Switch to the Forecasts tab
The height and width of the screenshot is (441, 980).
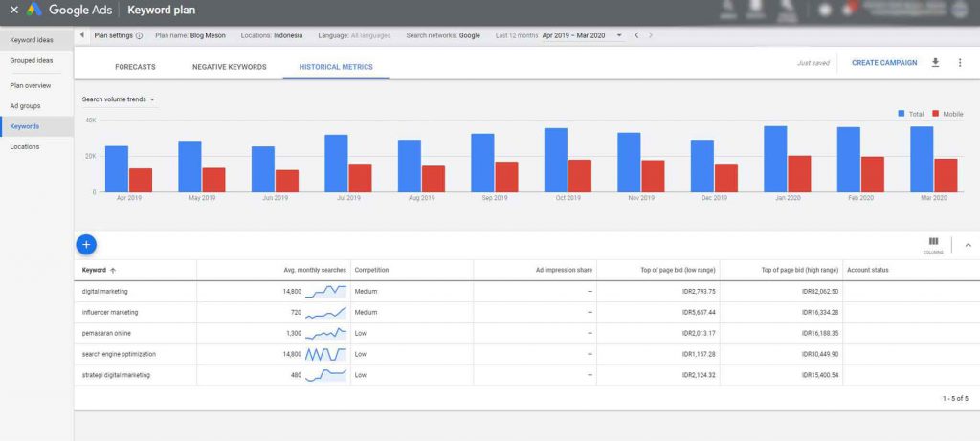(x=135, y=67)
